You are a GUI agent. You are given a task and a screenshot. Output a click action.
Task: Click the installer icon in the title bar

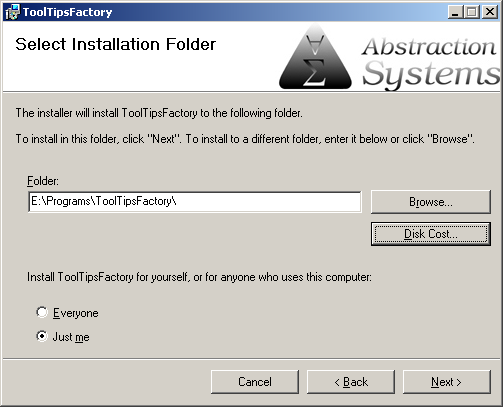click(x=12, y=12)
